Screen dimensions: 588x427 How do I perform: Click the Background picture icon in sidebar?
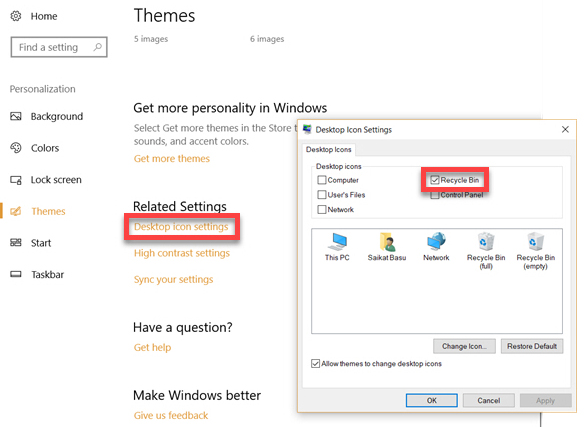[16, 116]
